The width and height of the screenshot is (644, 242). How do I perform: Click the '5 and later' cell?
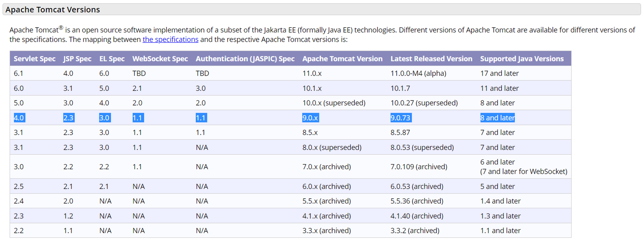(x=497, y=186)
